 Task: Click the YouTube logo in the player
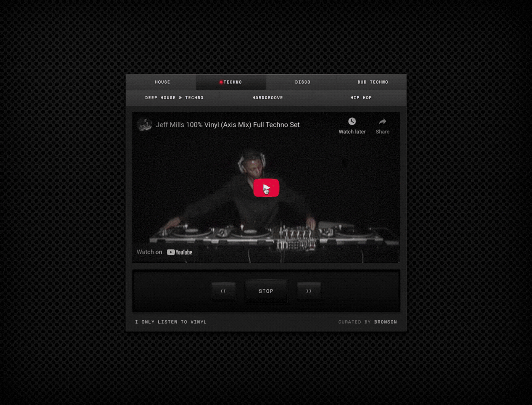pyautogui.click(x=179, y=252)
